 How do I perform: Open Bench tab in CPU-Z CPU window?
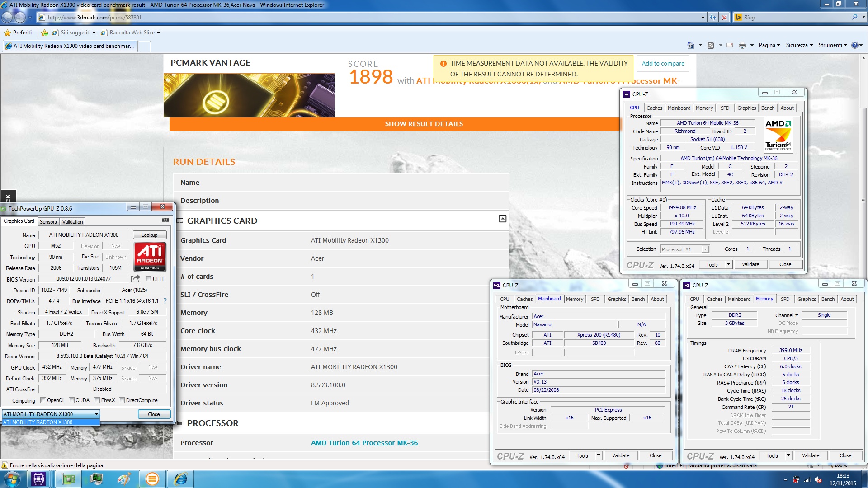pos(768,108)
